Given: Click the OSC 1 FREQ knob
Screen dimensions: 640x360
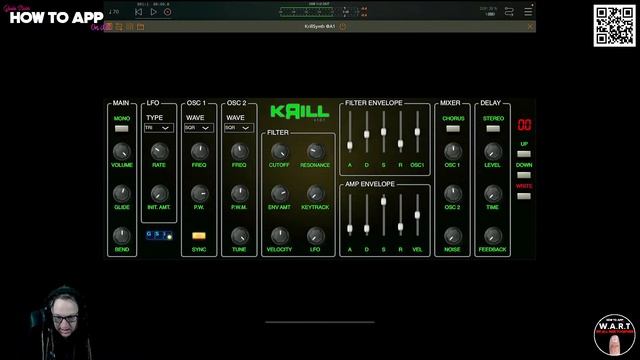Looking at the screenshot, I should point(199,151).
